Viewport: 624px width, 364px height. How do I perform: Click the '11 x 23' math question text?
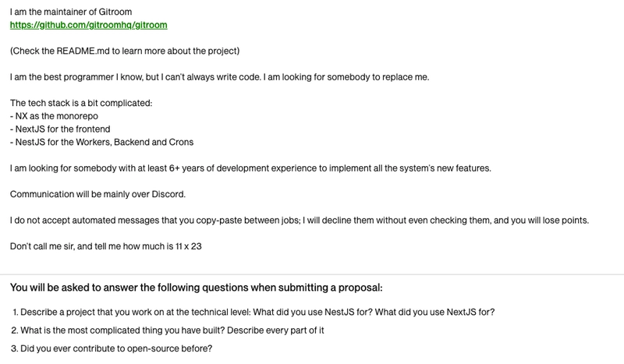point(189,246)
